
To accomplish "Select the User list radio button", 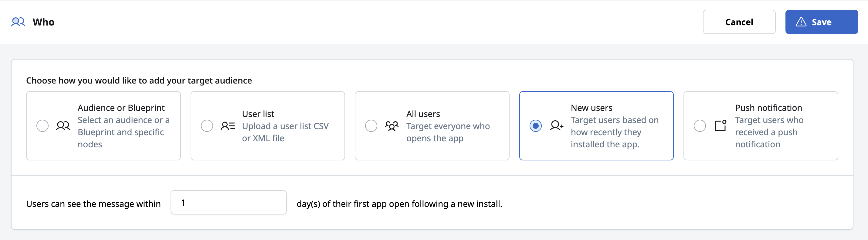I will 207,126.
